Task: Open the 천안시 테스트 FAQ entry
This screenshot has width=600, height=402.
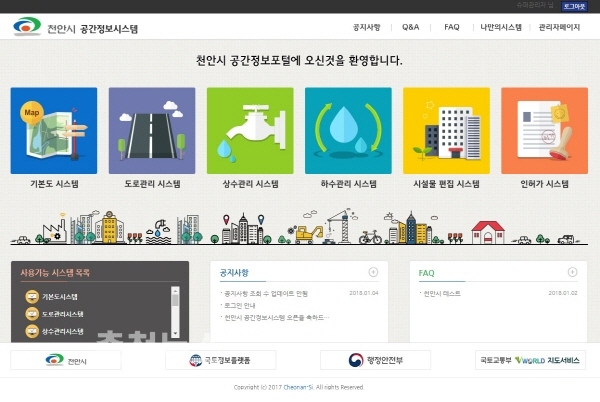Action: tap(440, 293)
